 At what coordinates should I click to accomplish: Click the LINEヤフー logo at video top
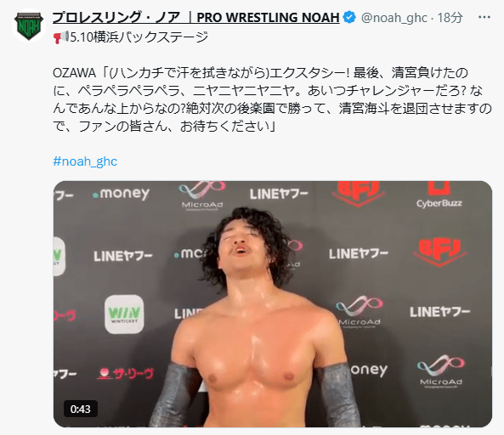click(x=279, y=194)
